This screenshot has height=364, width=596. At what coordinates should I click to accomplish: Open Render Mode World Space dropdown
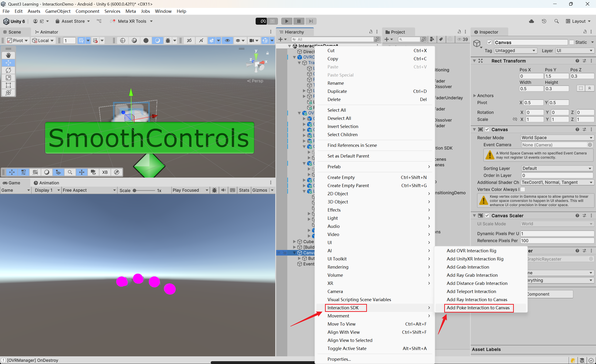click(x=557, y=138)
